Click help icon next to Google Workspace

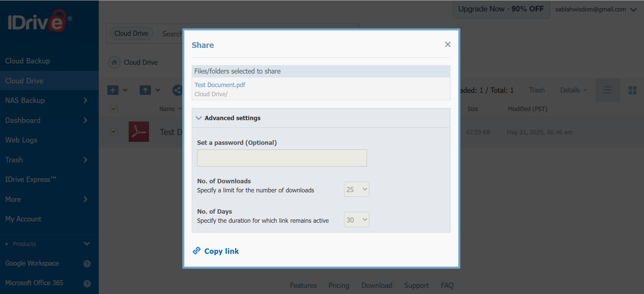[x=87, y=264]
